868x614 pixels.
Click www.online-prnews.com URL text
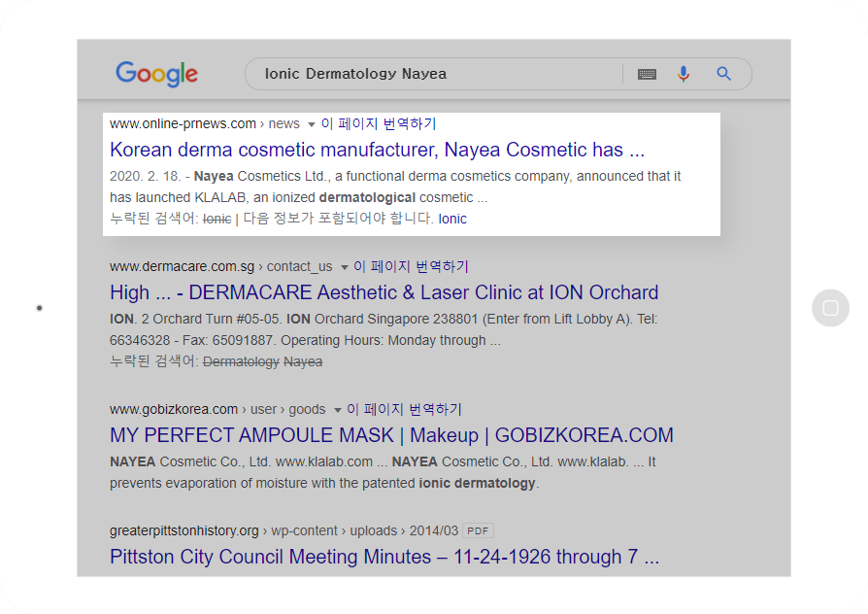point(183,123)
